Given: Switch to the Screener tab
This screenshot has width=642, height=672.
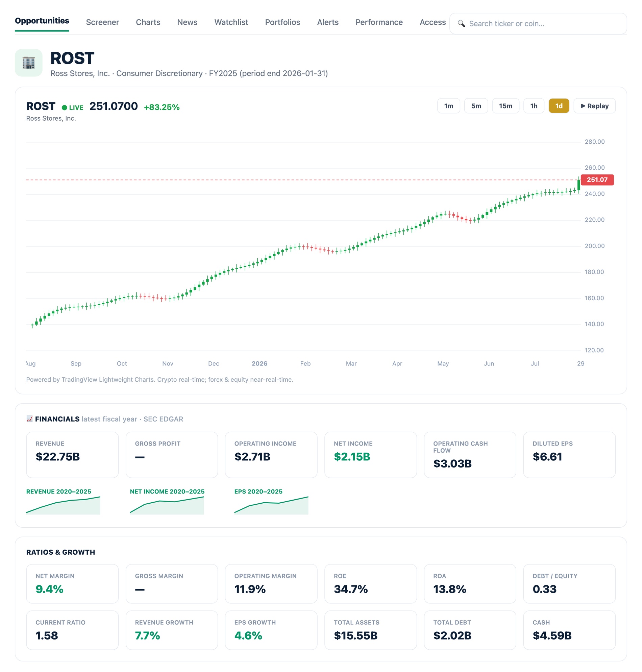Looking at the screenshot, I should pos(102,22).
